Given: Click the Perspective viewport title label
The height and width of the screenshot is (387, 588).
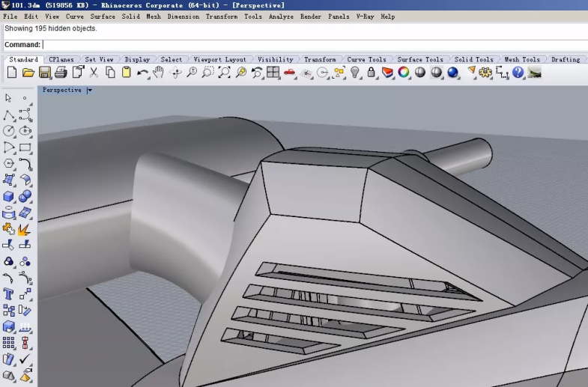Looking at the screenshot, I should 62,91.
